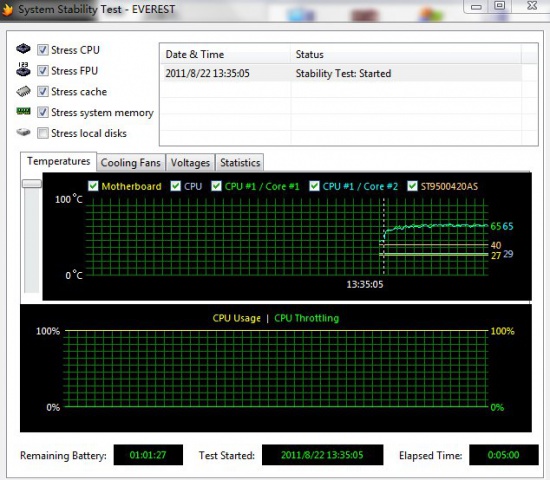Toggle the CPU #1 / Core #2 graph checkbox

coord(314,186)
